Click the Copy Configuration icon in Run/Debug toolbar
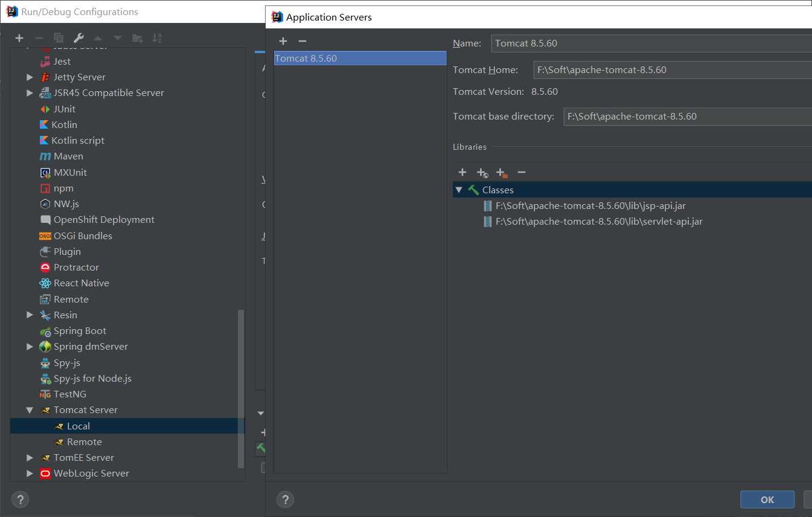This screenshot has width=812, height=517. [x=59, y=38]
